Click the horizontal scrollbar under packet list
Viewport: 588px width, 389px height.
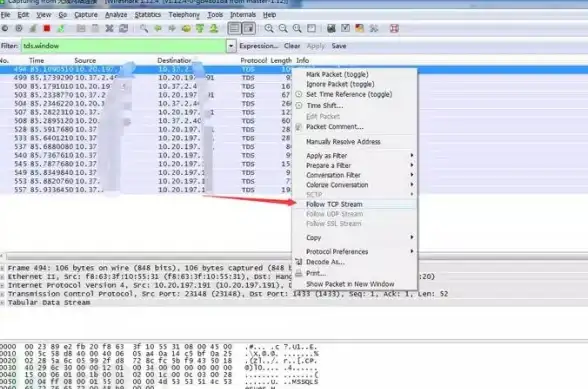tap(148, 257)
